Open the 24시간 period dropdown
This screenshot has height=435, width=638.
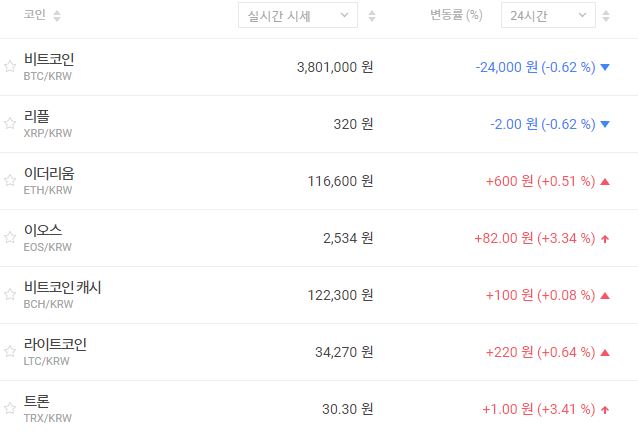coord(549,16)
